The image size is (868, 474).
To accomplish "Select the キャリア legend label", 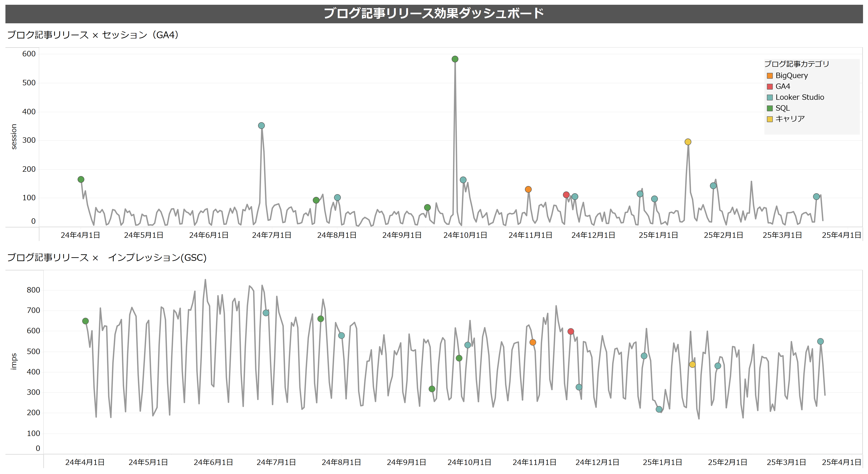I will coord(790,119).
